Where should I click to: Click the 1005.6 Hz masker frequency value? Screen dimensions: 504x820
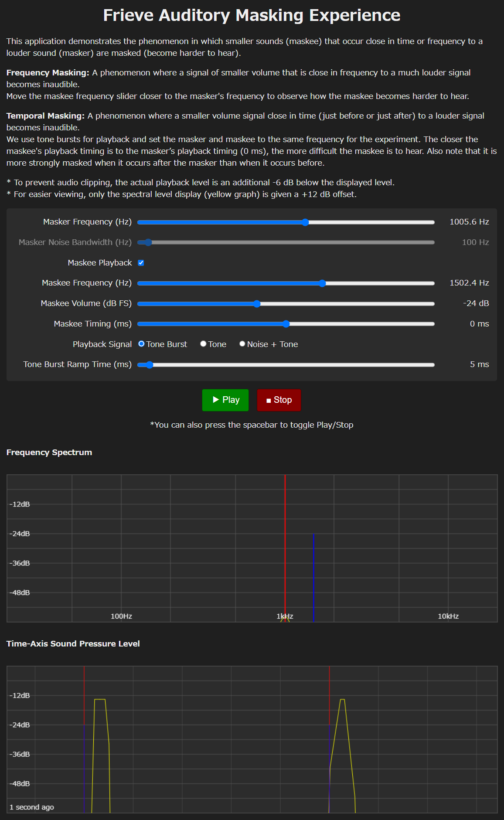[469, 222]
